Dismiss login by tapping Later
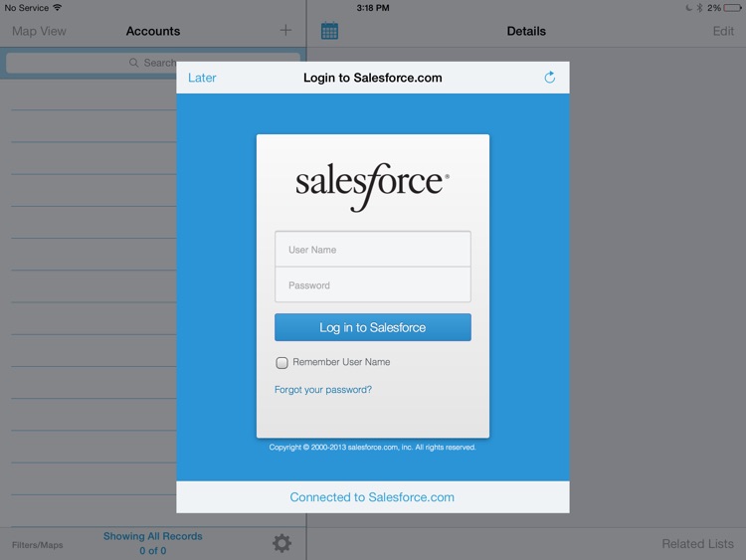746x560 pixels. click(x=202, y=78)
